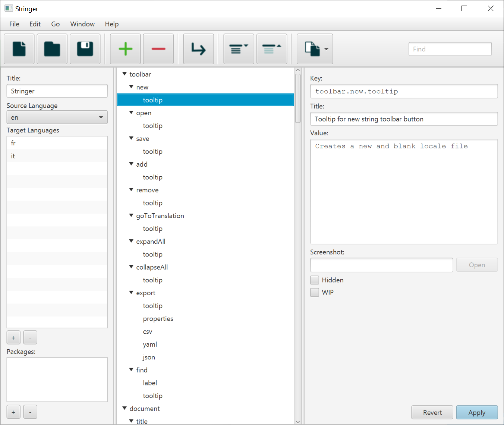Click the project Title field containing Stringer

click(57, 91)
